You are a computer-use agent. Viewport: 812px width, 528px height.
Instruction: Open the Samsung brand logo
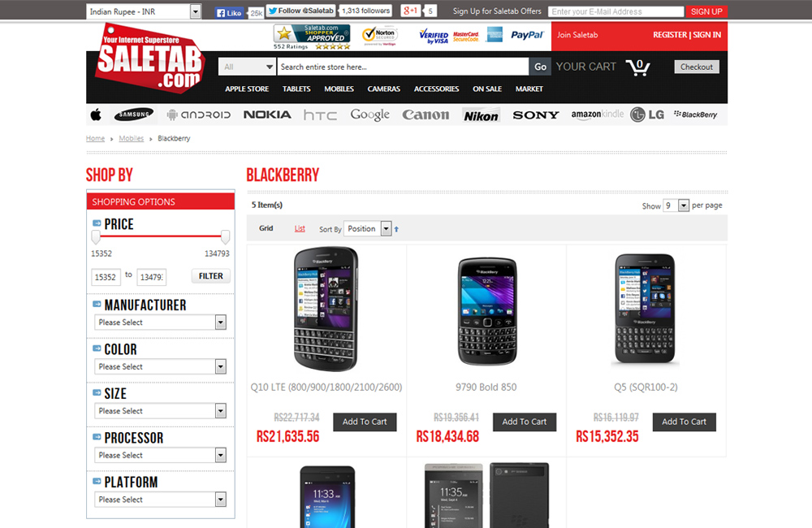click(134, 115)
